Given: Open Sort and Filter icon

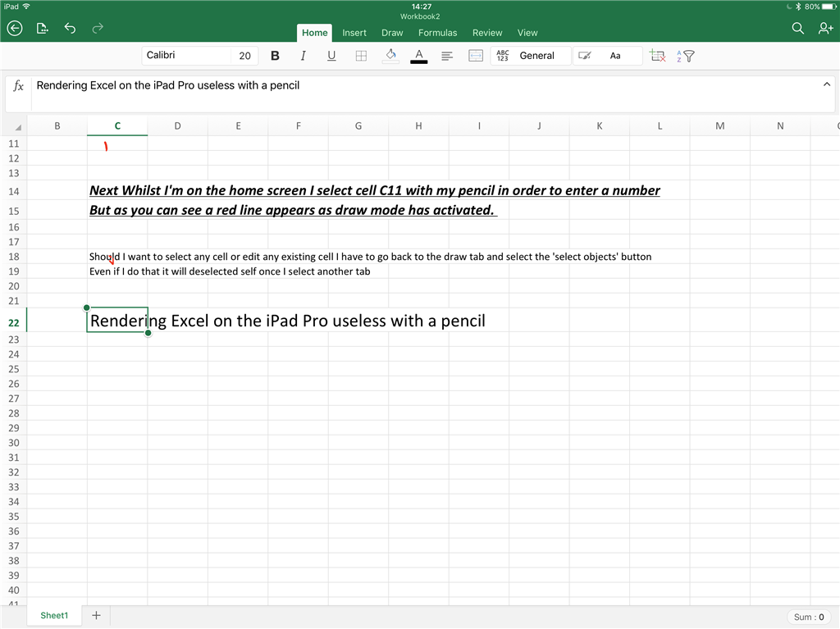Looking at the screenshot, I should click(x=686, y=56).
